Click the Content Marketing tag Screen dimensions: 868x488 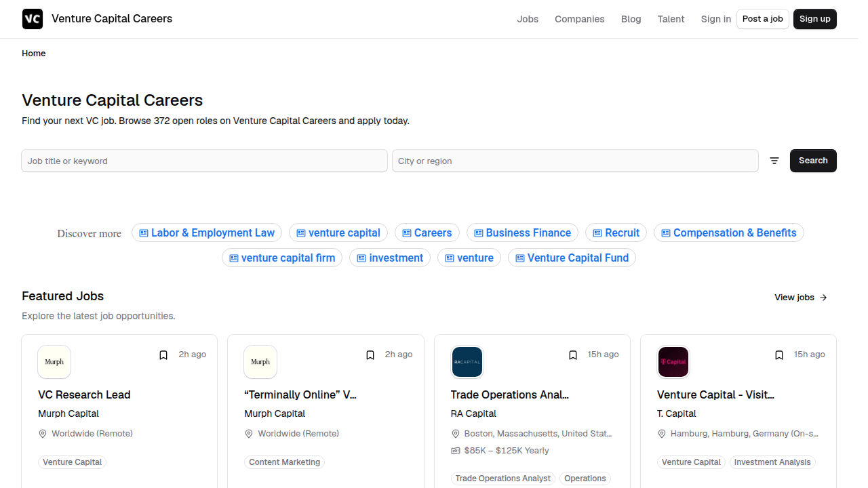pyautogui.click(x=284, y=462)
